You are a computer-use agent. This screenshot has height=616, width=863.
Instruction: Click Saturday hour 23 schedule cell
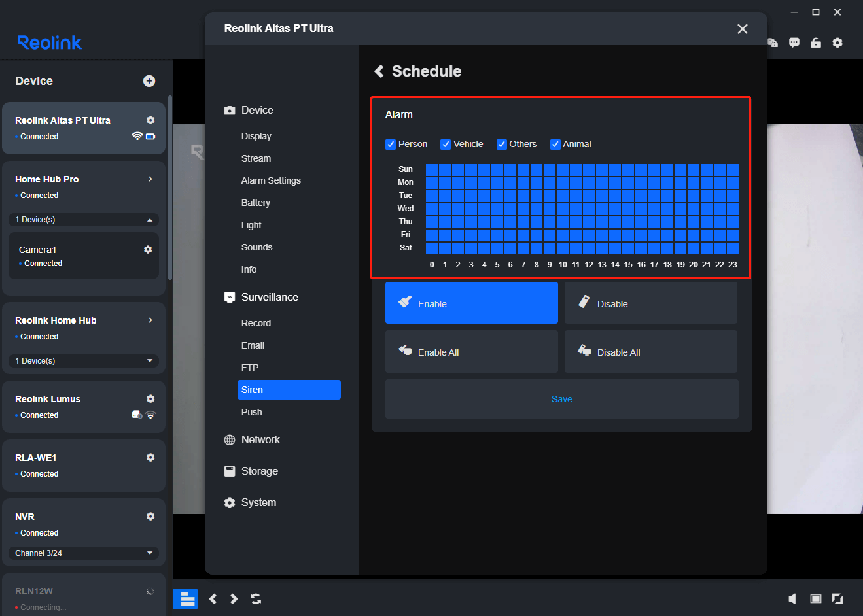(x=733, y=248)
